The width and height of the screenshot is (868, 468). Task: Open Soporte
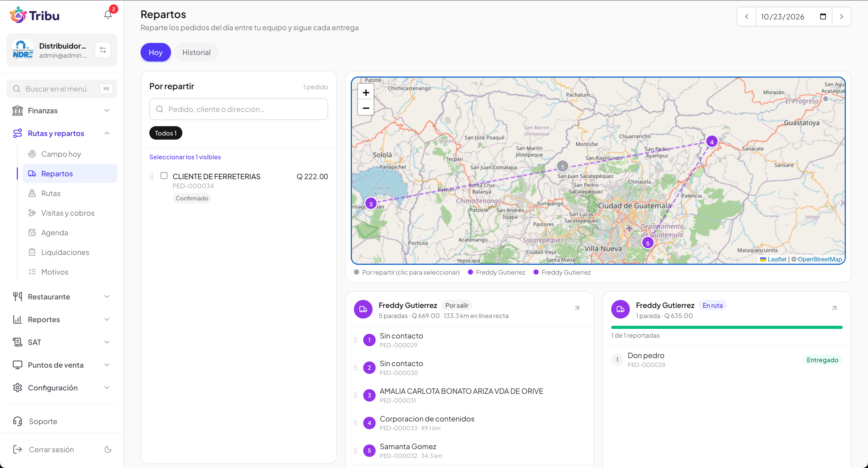pyautogui.click(x=62, y=421)
